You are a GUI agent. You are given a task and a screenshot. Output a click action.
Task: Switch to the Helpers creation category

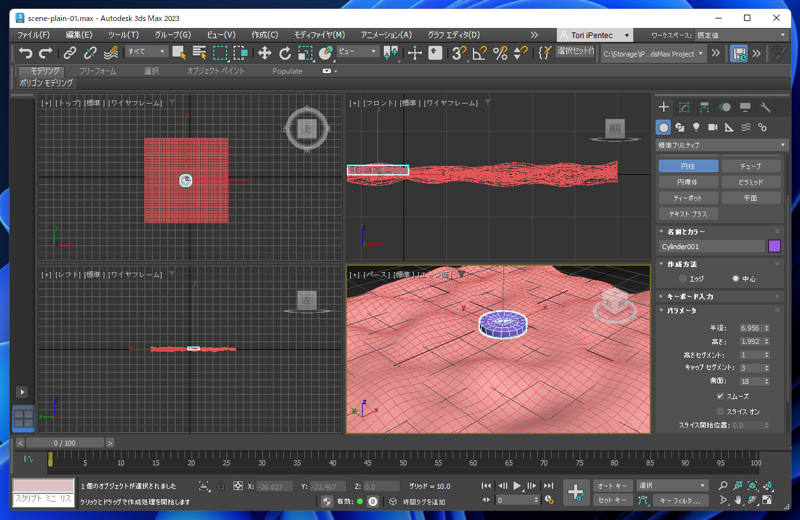point(729,127)
